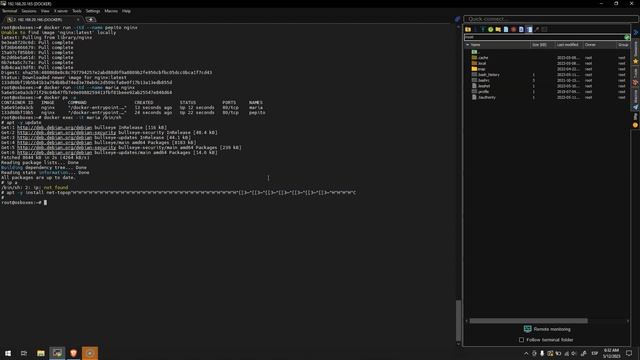Image resolution: width=640 pixels, height=360 pixels.
Task: Open the notification center icon
Action: coord(629,353)
